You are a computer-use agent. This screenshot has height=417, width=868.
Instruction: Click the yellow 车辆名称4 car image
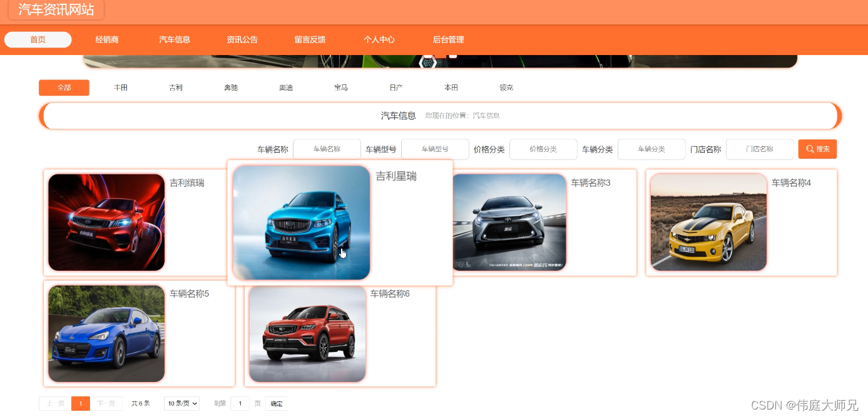708,222
